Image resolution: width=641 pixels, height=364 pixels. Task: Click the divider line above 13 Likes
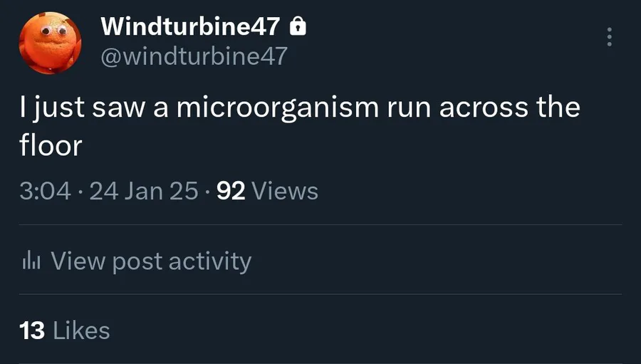point(320,294)
